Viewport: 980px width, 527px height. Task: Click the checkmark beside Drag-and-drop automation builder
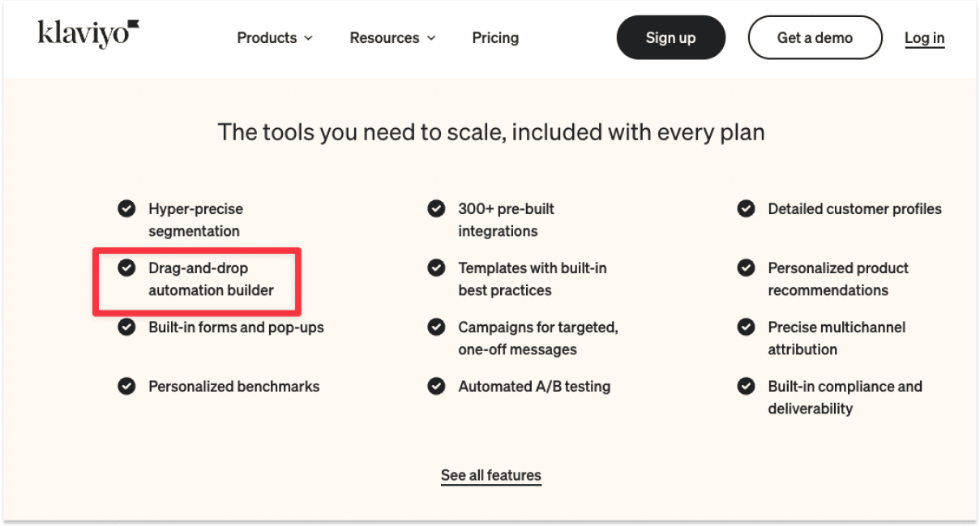tap(126, 268)
